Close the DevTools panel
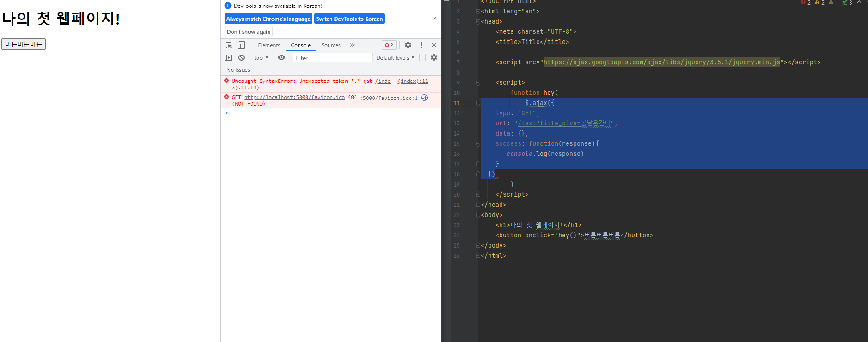This screenshot has height=342, width=868. tap(434, 45)
